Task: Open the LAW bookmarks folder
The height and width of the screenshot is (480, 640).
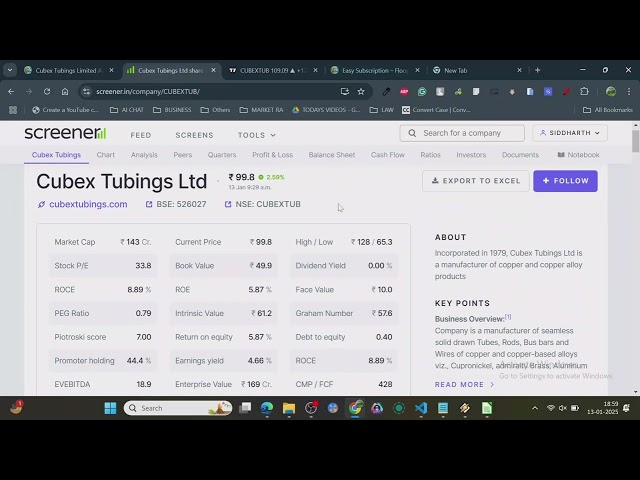Action: click(x=382, y=110)
